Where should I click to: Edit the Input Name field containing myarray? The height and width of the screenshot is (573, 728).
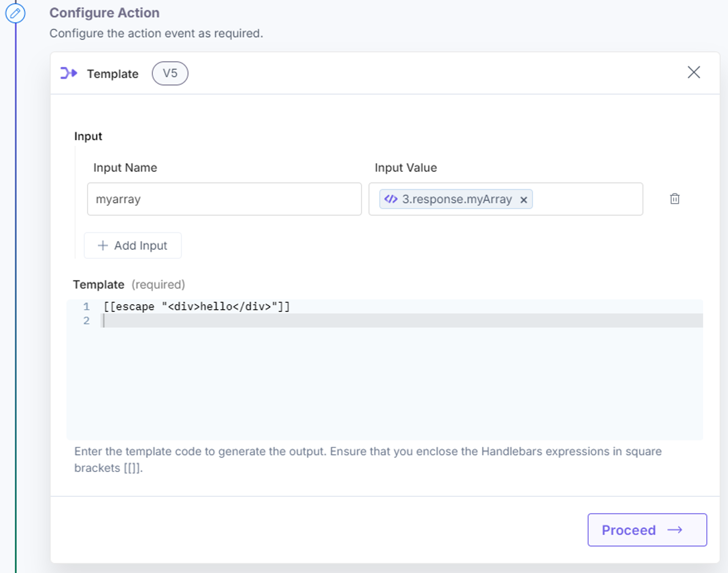[224, 199]
